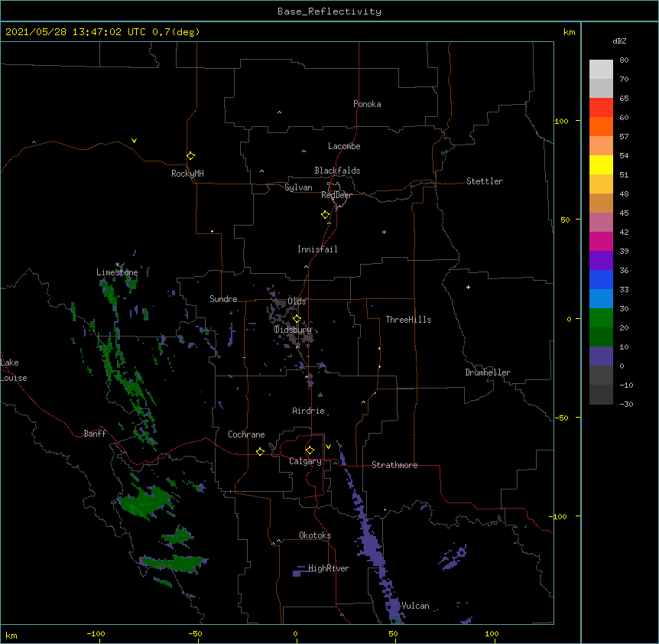Click the Olds town label
The image size is (659, 644).
coord(297,301)
